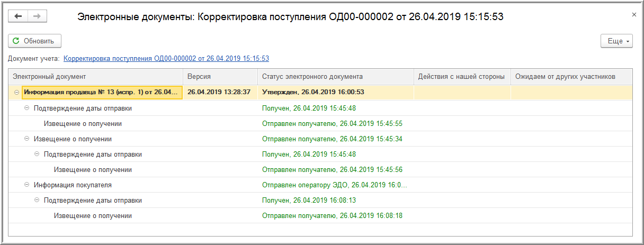
Task: Click the version cell 26.04.2019 13:28:37
Action: tap(219, 93)
